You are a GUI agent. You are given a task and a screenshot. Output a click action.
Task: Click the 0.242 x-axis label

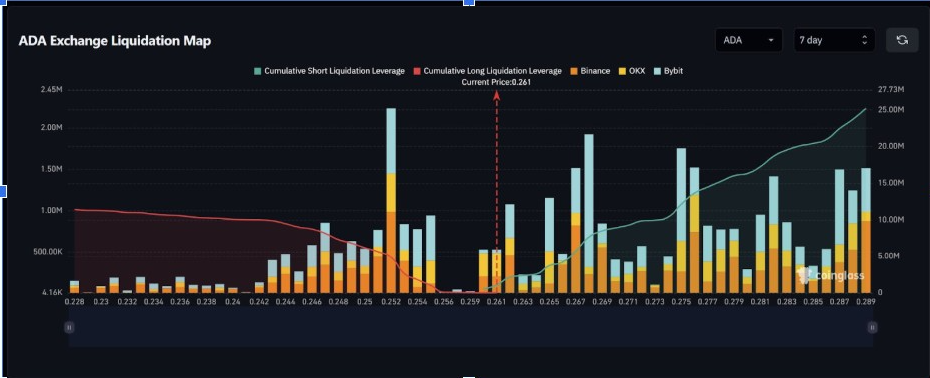[259, 301]
